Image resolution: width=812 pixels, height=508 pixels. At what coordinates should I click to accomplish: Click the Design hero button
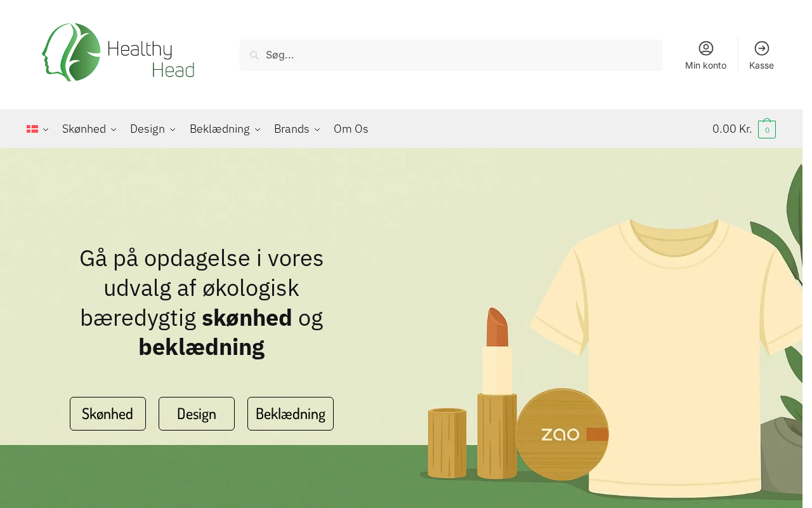click(197, 414)
